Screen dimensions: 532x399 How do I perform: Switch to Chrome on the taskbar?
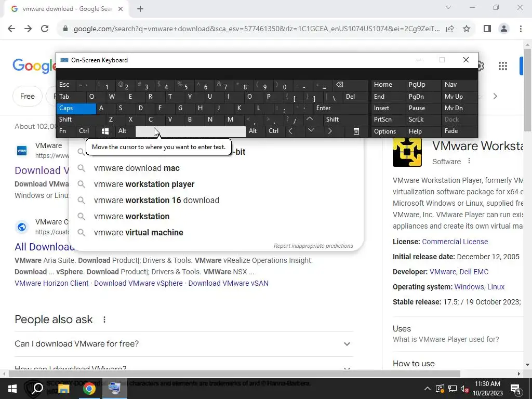tap(89, 389)
